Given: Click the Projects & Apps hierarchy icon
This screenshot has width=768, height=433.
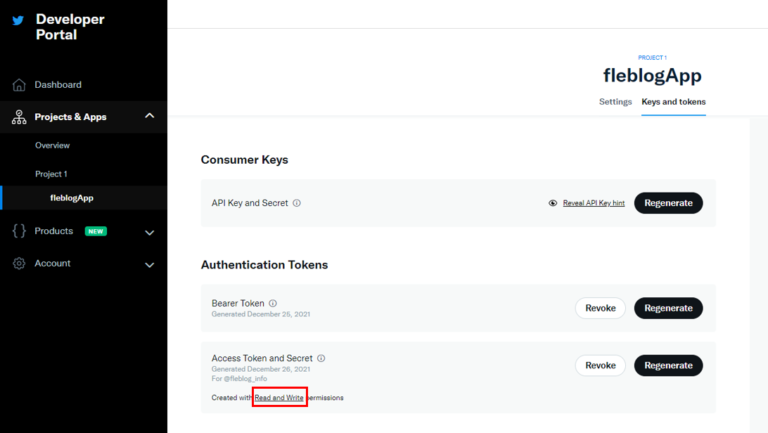Looking at the screenshot, I should [x=19, y=117].
